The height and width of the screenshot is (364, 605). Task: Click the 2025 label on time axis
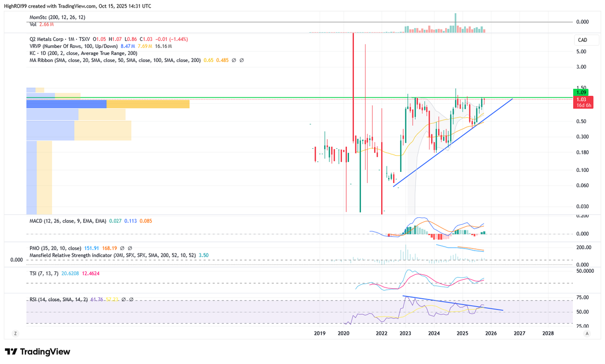click(463, 333)
